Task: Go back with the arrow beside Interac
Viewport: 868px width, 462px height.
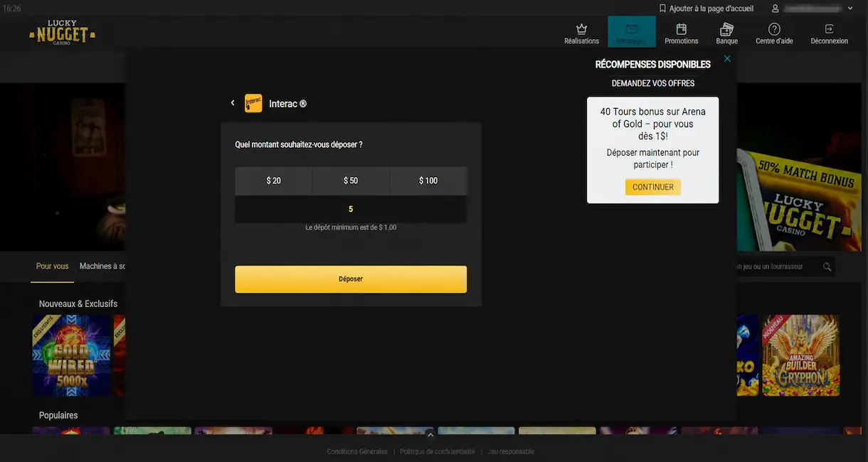Action: pyautogui.click(x=233, y=103)
